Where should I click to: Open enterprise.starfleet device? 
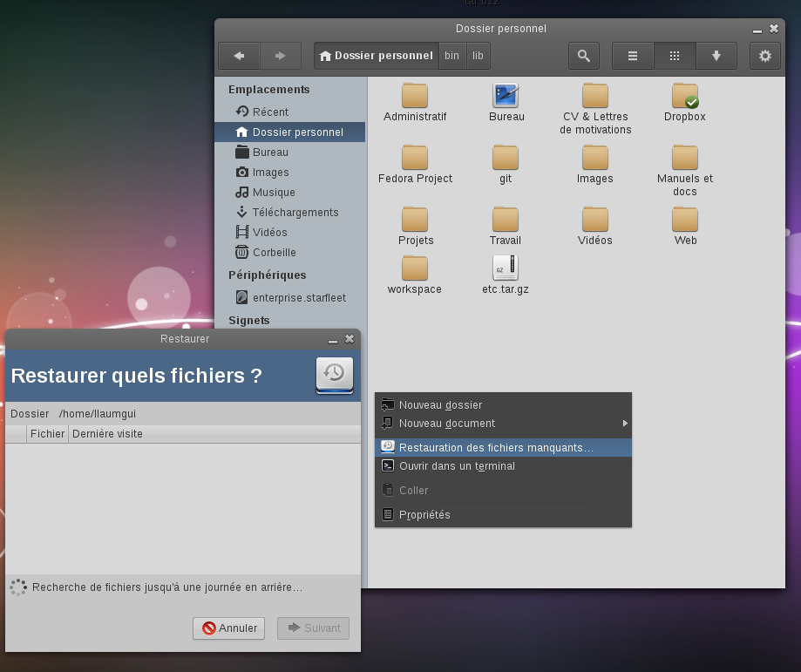tap(298, 298)
